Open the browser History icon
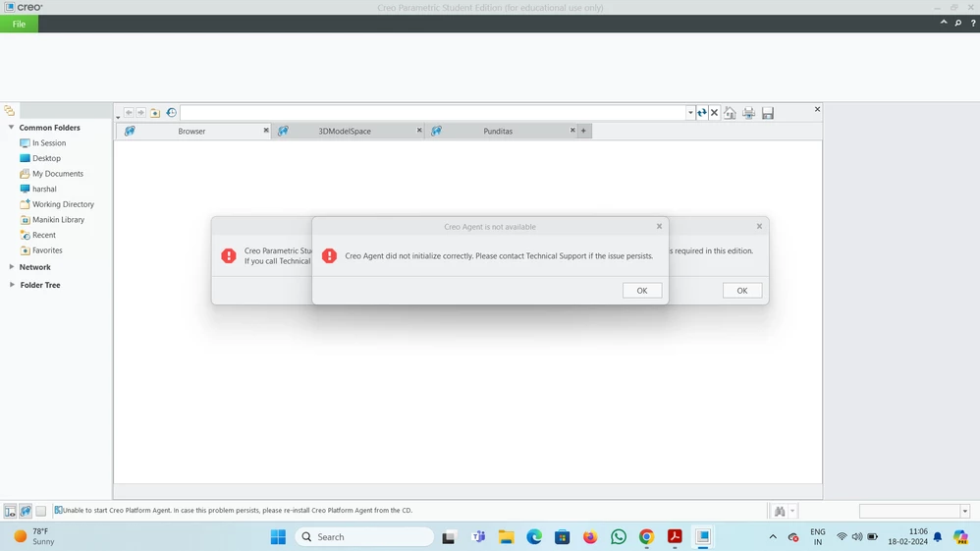Image resolution: width=980 pixels, height=551 pixels. pyautogui.click(x=171, y=113)
